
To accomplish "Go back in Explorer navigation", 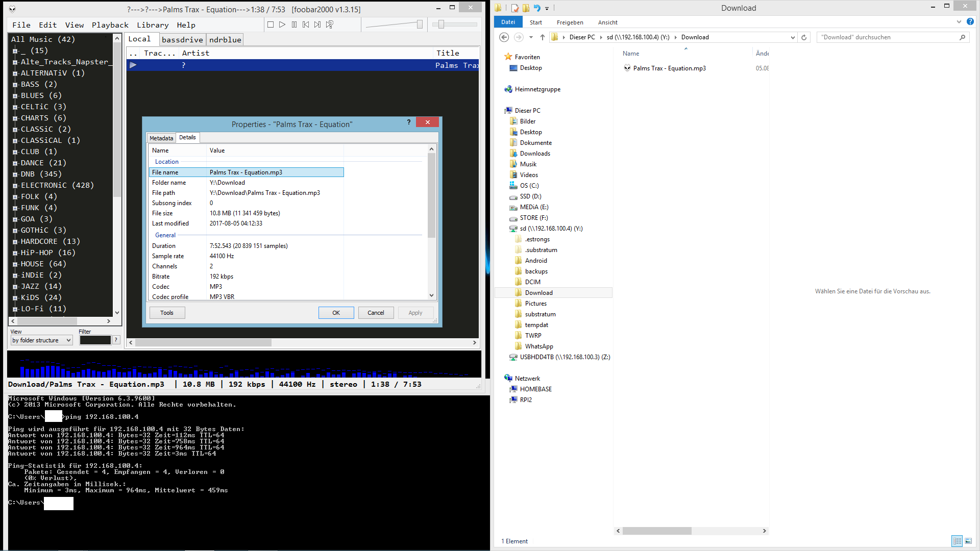I will pyautogui.click(x=504, y=37).
